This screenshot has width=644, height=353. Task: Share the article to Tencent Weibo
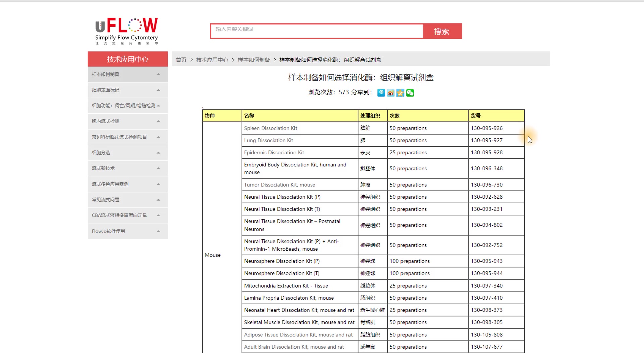tap(381, 93)
